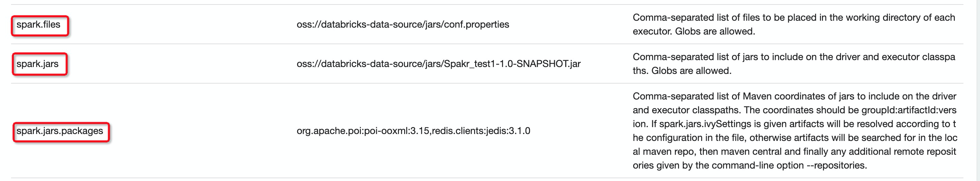Image resolution: width=980 pixels, height=181 pixels.
Task: Select the spark.files property name
Action: 38,25
